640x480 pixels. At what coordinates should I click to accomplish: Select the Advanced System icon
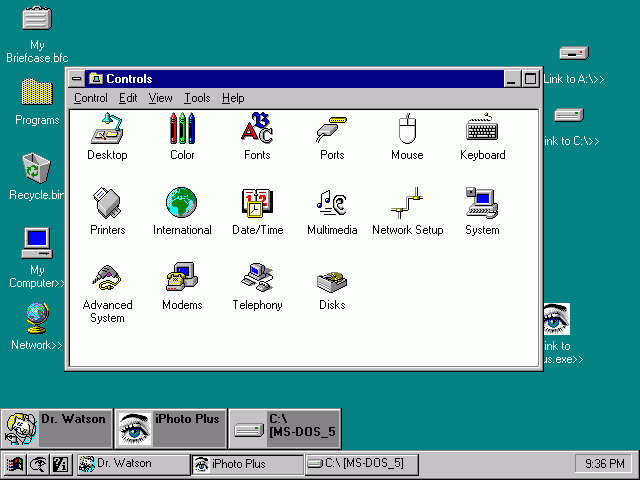[107, 278]
